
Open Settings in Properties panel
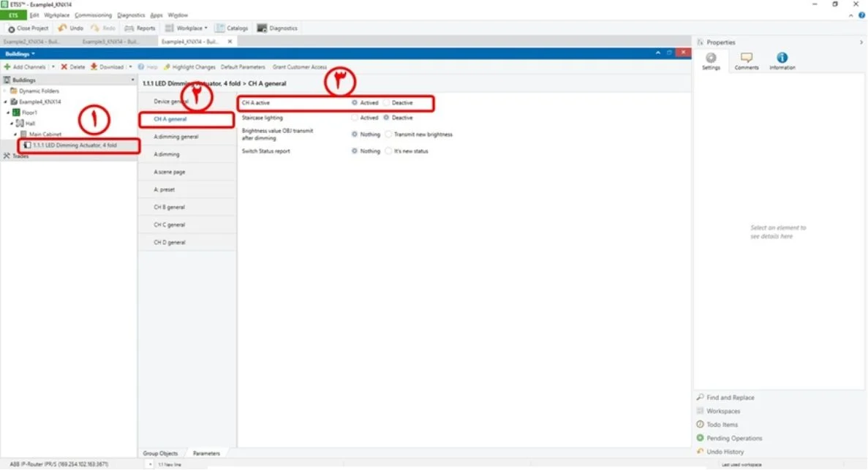(x=711, y=61)
